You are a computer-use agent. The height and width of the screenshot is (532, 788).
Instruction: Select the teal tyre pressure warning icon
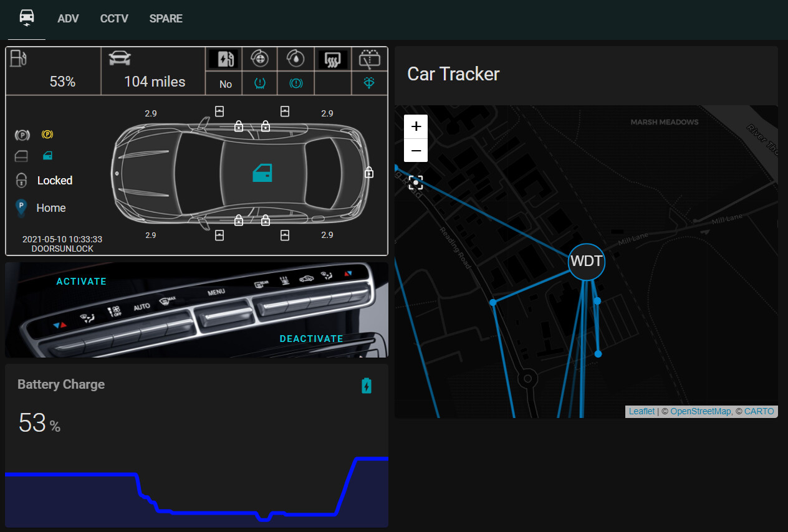click(x=260, y=83)
